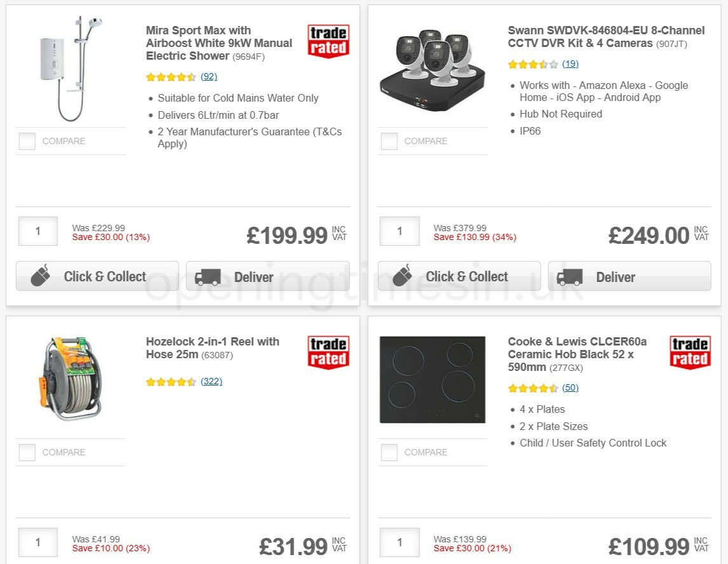The height and width of the screenshot is (564, 728).
Task: Click the truck icon on Swann kit's Deliver button
Action: pyautogui.click(x=570, y=276)
